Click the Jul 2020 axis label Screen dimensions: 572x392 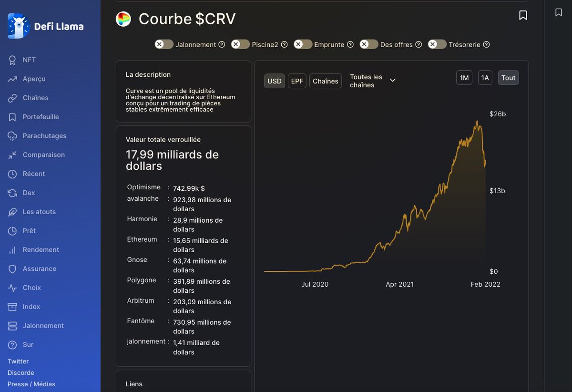(x=315, y=284)
